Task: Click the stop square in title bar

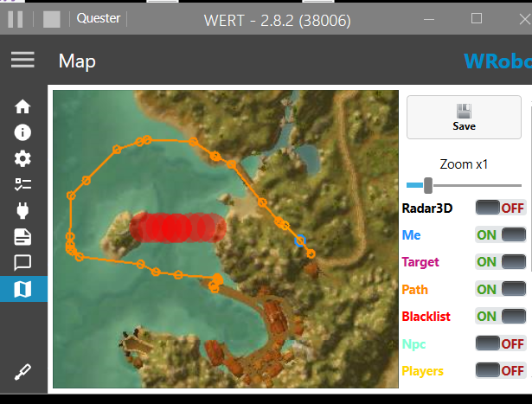Action: (52, 19)
